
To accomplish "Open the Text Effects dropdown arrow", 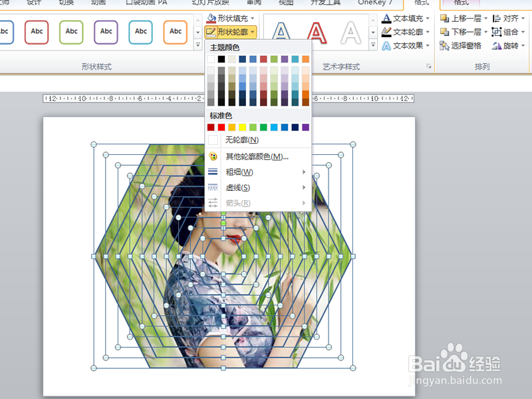I will [x=428, y=45].
